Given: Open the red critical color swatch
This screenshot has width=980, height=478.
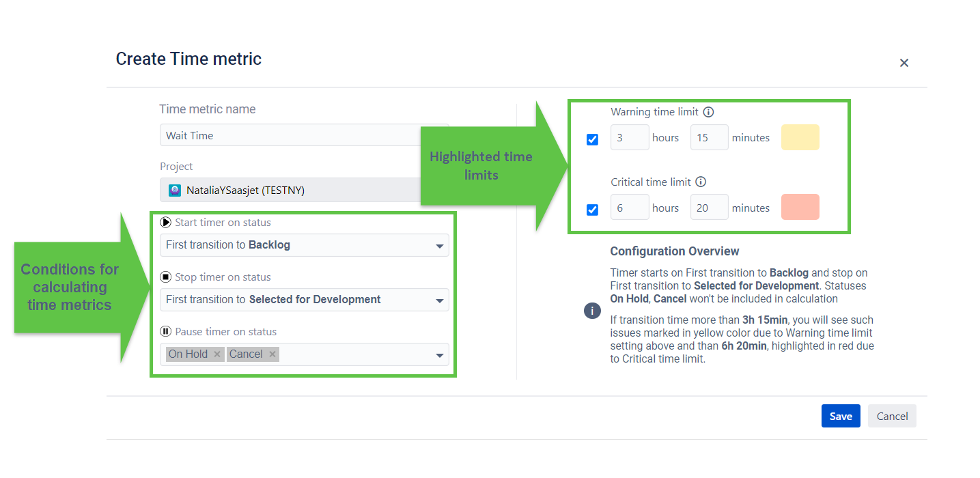Looking at the screenshot, I should (x=800, y=208).
